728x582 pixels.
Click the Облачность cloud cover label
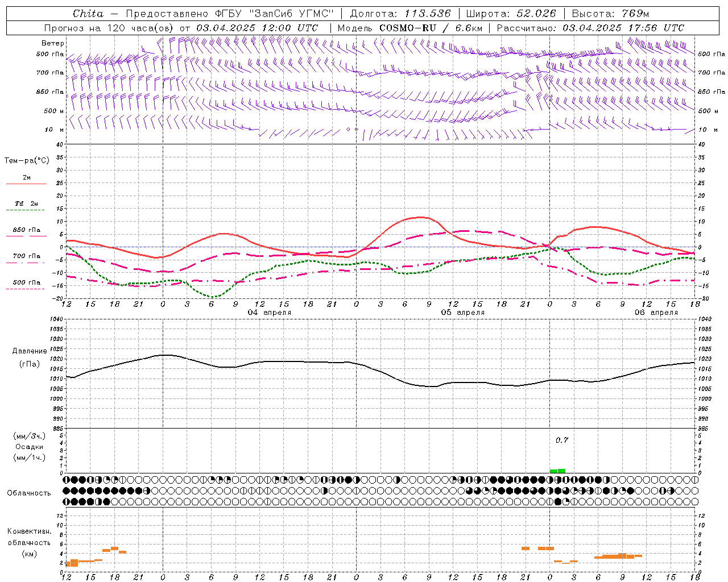point(29,493)
